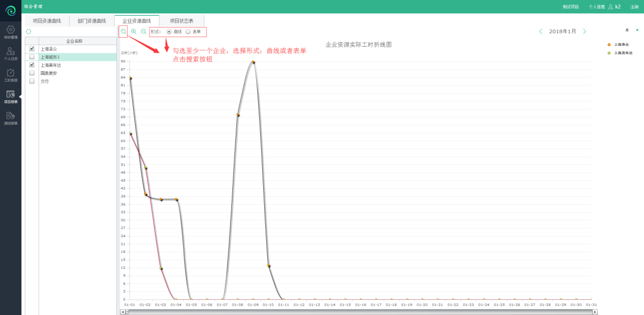The image size is (644, 315).
Task: Click the chart's horizontal scrollbar right arrow
Action: point(595,311)
